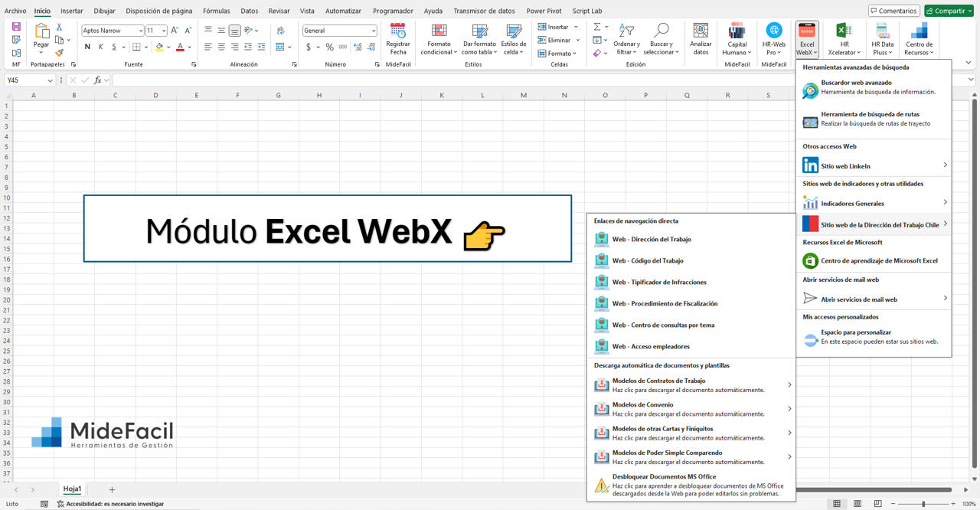Open the General number format dropdown

click(373, 31)
